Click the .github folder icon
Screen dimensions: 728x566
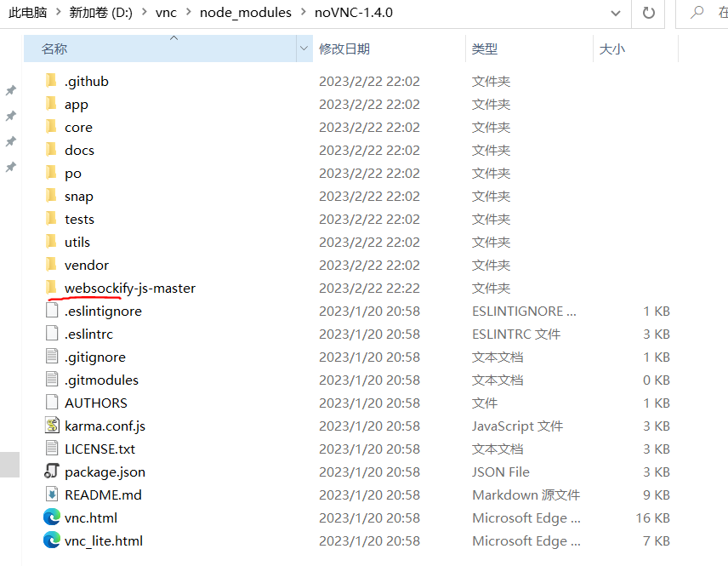point(51,80)
